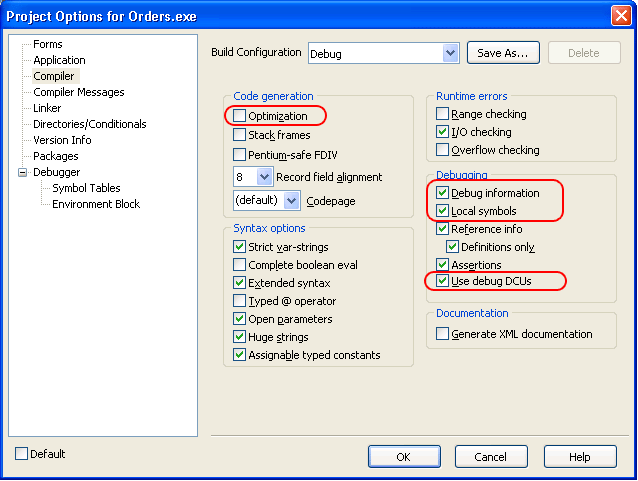The width and height of the screenshot is (638, 481).
Task: Open Compiler Messages page
Action: 79,92
